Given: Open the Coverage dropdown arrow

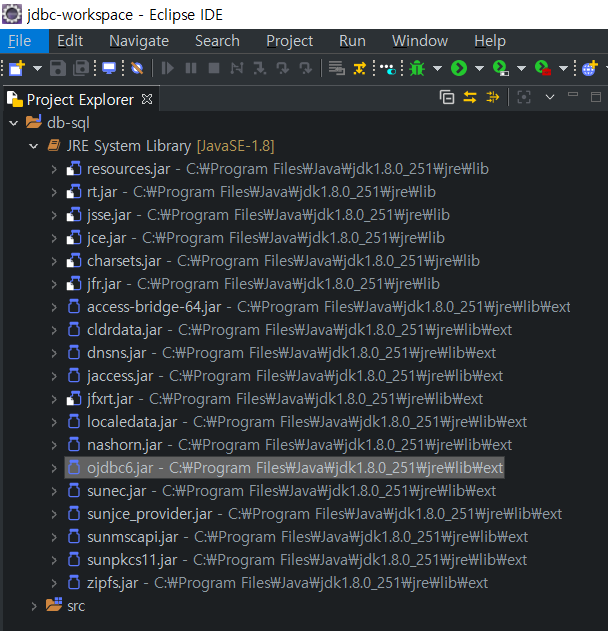Looking at the screenshot, I should [521, 68].
